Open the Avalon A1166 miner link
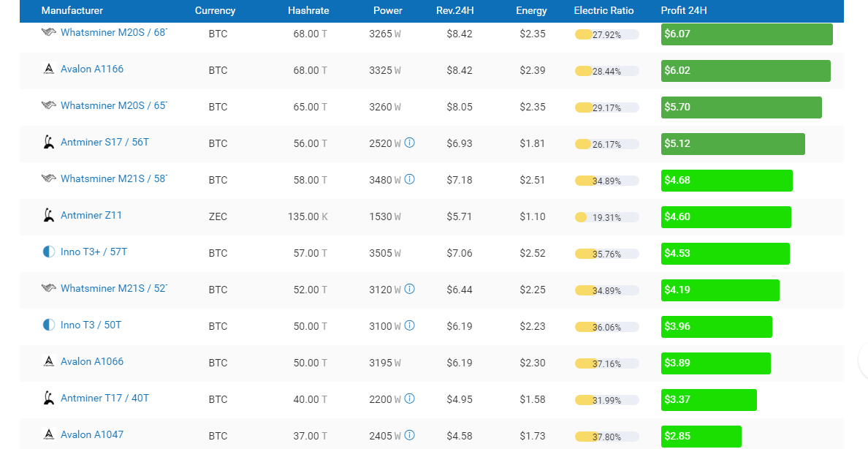Image resolution: width=868 pixels, height=449 pixels. point(92,69)
